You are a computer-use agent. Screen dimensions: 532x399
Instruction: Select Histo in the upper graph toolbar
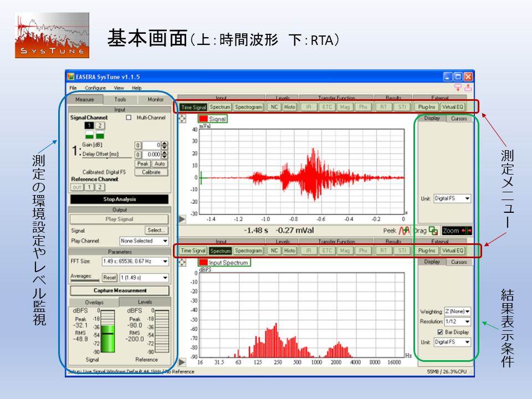[289, 107]
